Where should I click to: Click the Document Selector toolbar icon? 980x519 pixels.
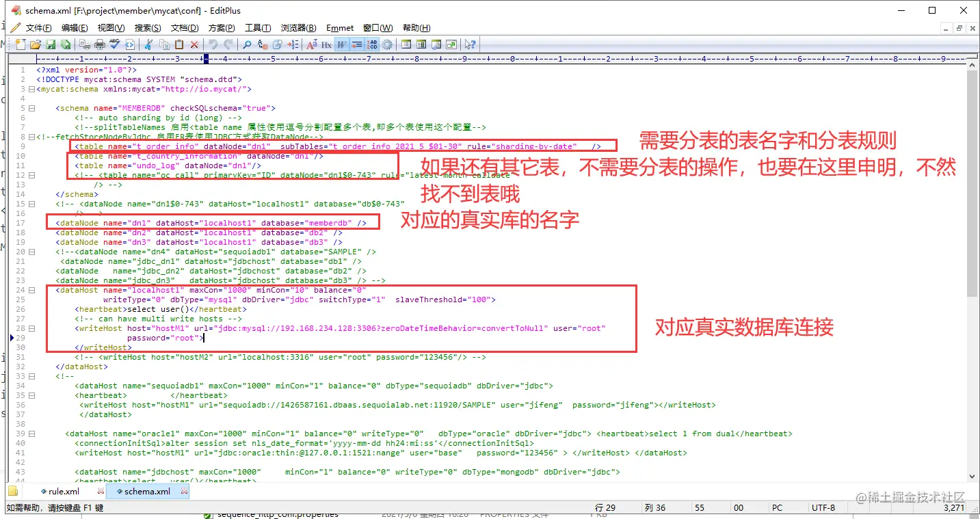click(x=406, y=44)
